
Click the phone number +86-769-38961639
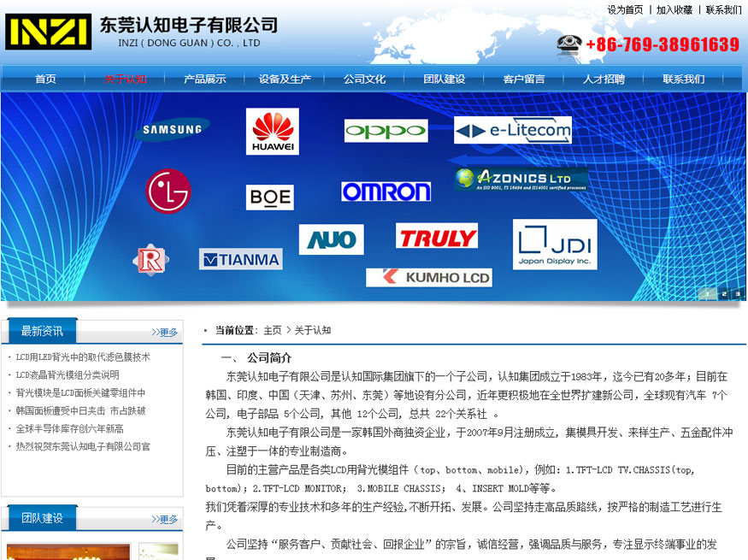coord(663,44)
